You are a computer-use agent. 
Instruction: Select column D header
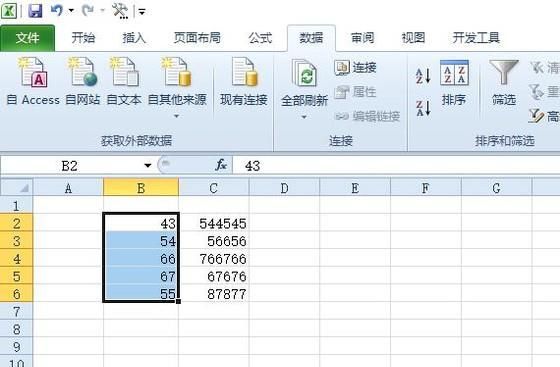[x=284, y=188]
